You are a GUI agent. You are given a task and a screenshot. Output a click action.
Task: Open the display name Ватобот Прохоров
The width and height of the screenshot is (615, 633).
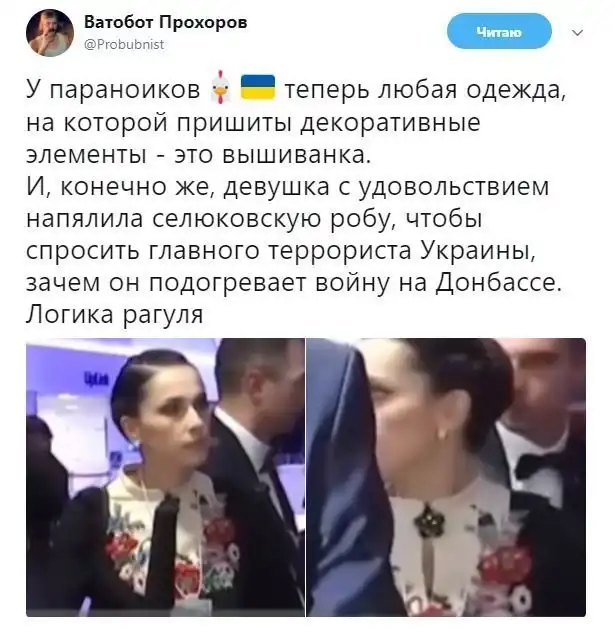pos(166,22)
